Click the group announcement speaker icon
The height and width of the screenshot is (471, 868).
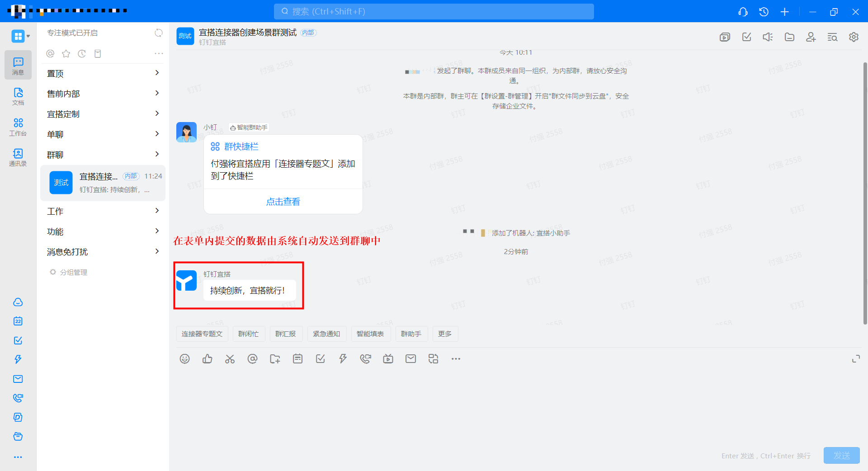[768, 37]
